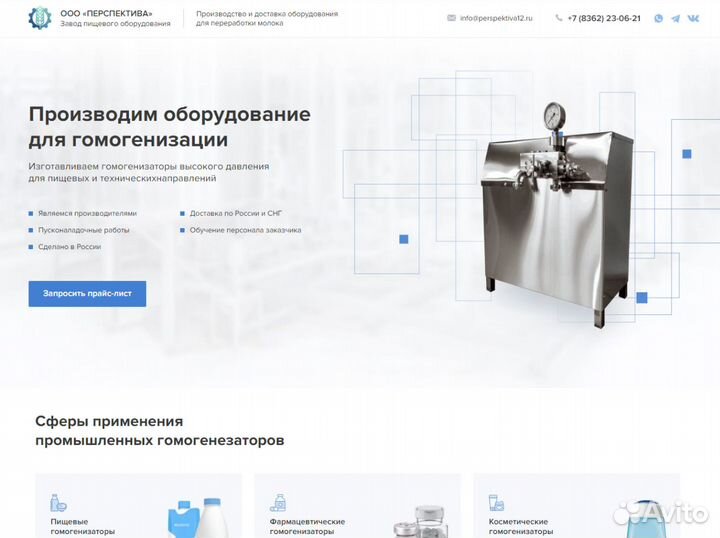
Task: Click the cosmetic homogenizers icon
Action: coord(496,503)
